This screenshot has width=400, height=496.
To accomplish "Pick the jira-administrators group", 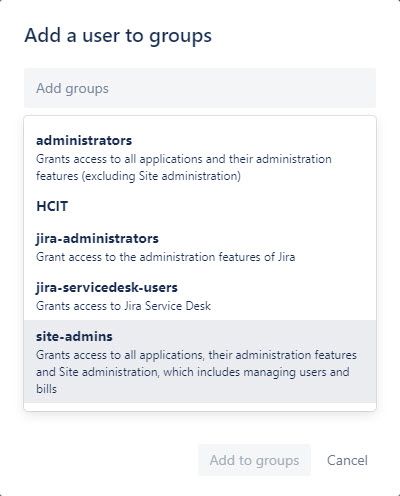I will point(200,247).
